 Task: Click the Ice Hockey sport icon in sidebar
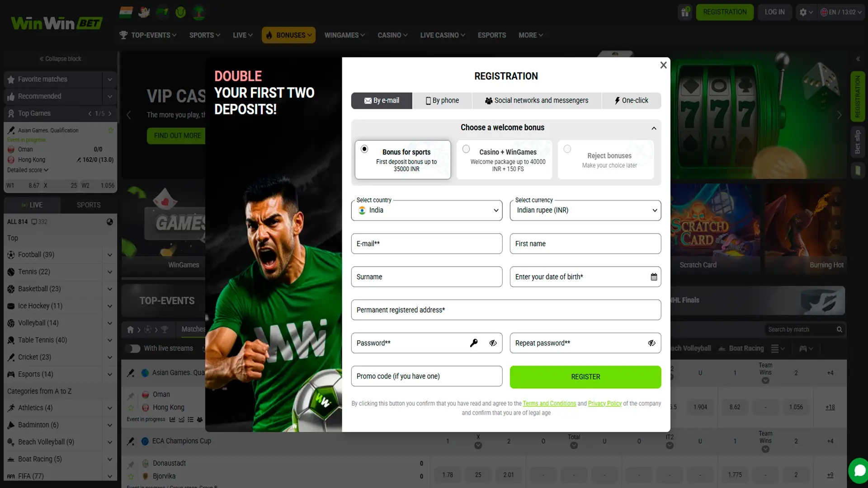[11, 306]
